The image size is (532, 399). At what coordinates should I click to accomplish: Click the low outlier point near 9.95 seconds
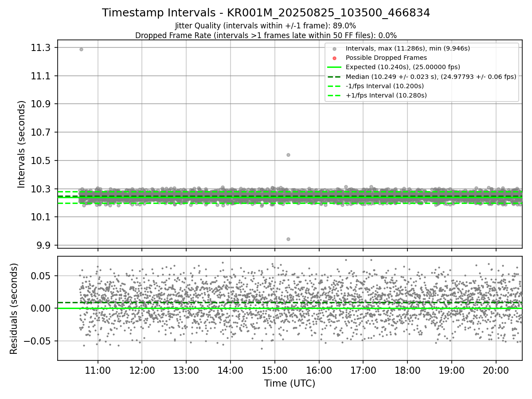[x=288, y=239]
